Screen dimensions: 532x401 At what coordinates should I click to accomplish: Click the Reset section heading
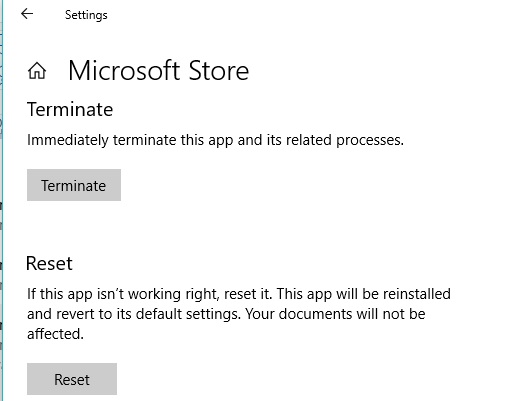point(49,263)
